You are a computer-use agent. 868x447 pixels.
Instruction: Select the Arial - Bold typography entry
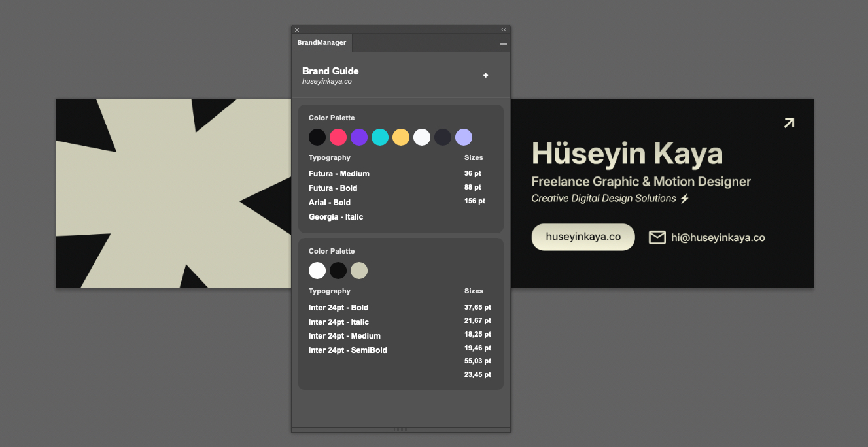(330, 203)
